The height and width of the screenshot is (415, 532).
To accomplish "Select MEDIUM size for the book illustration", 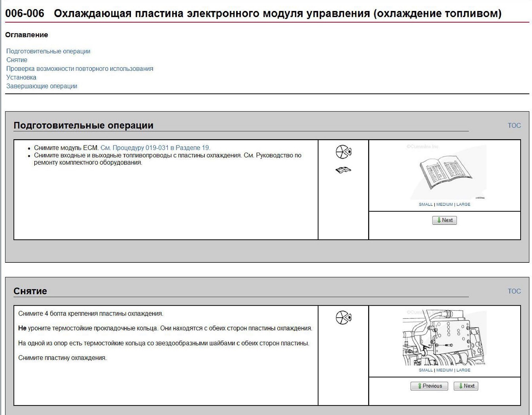I will click(x=445, y=204).
